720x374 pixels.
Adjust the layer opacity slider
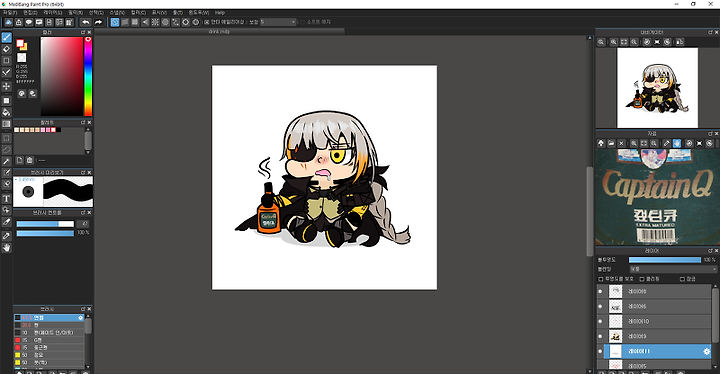664,260
